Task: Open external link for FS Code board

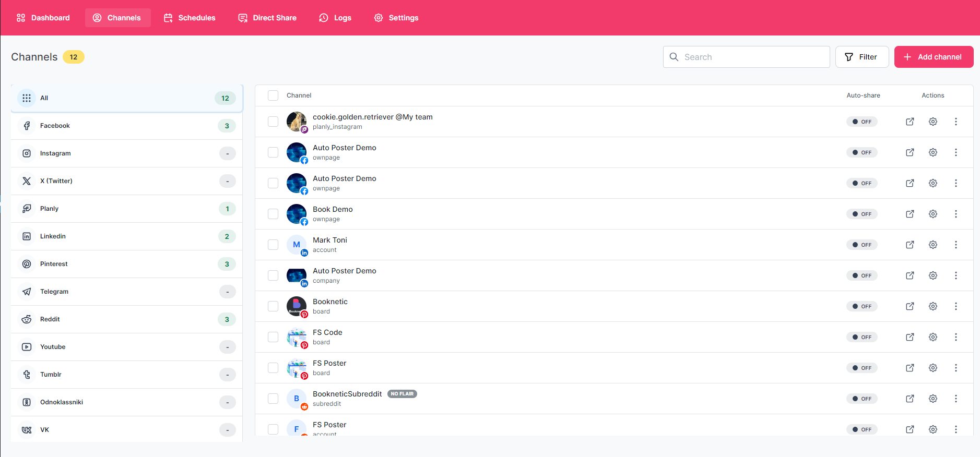Action: click(x=910, y=337)
